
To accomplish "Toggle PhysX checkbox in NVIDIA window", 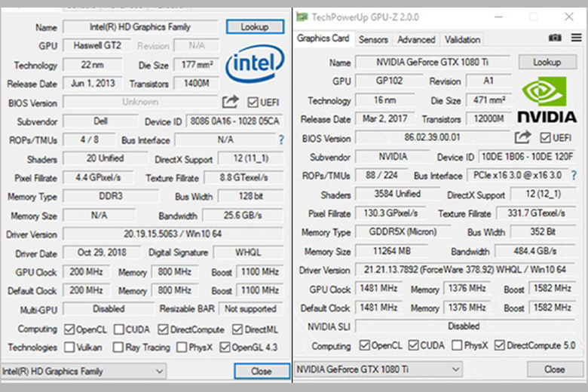I will 457,345.
